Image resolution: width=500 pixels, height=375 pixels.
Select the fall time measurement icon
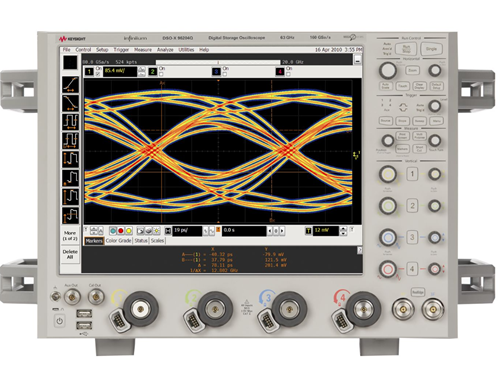(x=70, y=103)
